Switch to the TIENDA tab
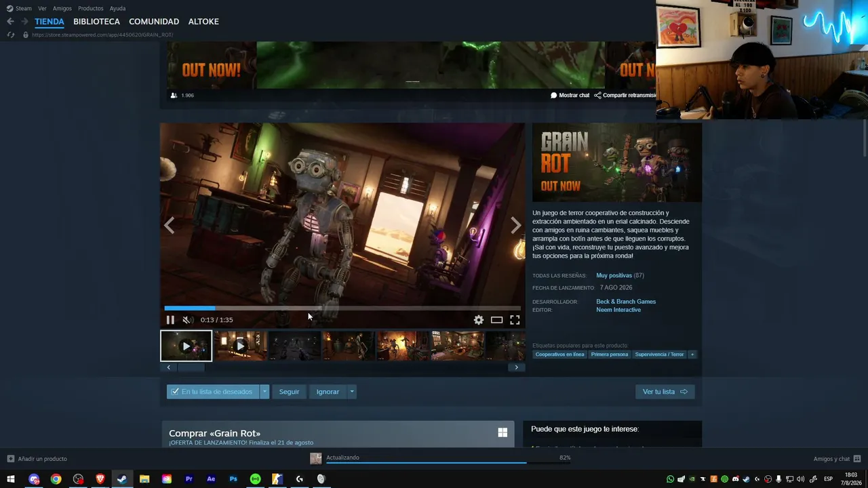The width and height of the screenshot is (868, 488). 50,22
